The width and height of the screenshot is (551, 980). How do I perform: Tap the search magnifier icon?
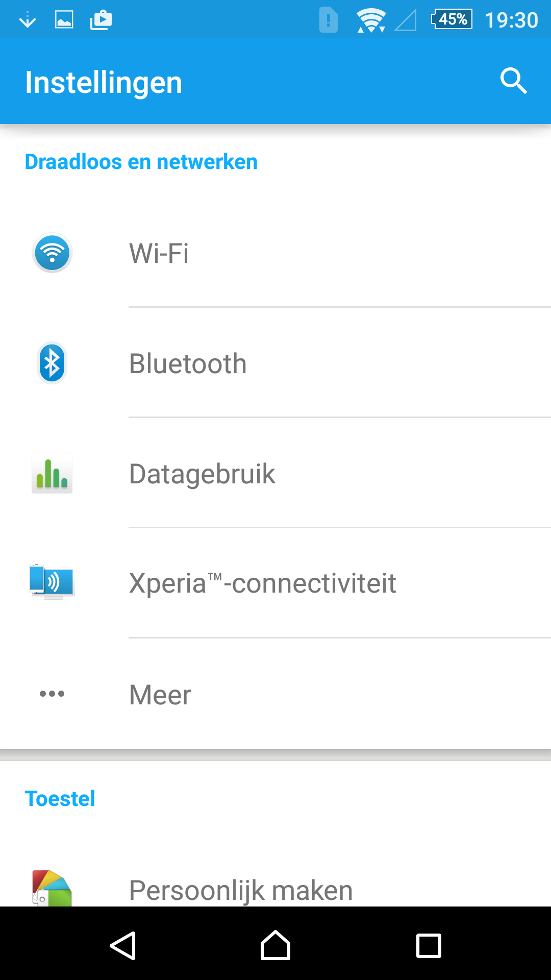pyautogui.click(x=513, y=81)
